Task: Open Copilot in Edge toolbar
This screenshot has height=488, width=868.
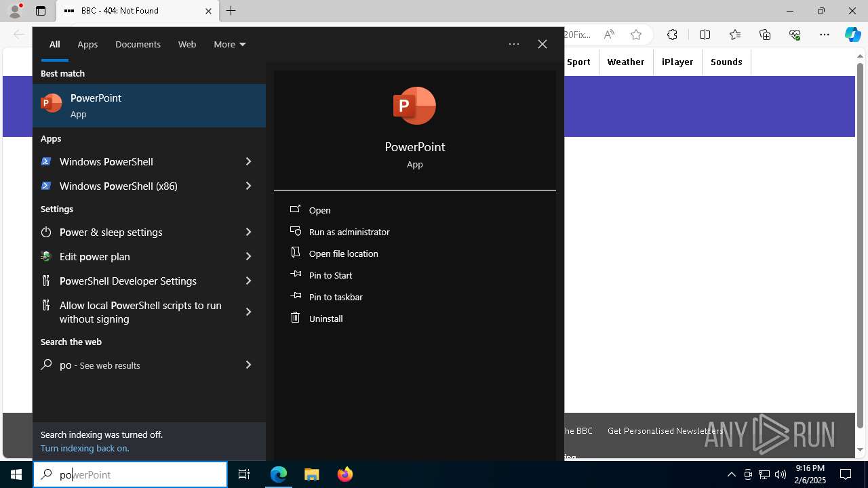Action: (x=852, y=35)
